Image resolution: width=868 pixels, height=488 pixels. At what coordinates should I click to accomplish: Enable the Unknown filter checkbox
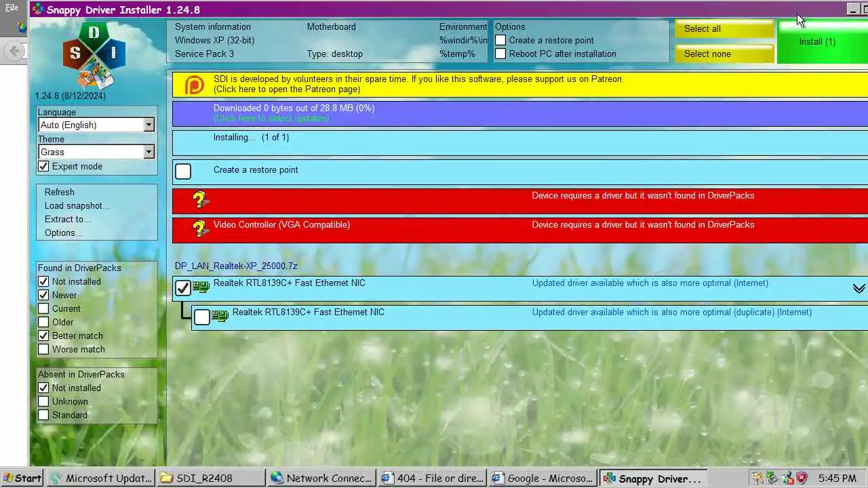coord(43,401)
